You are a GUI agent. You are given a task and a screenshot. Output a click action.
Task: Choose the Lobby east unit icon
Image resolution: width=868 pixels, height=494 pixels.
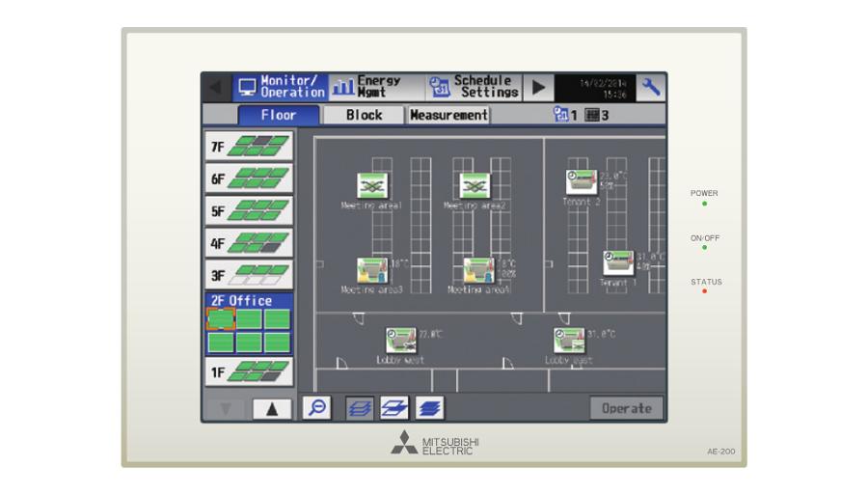[569, 340]
